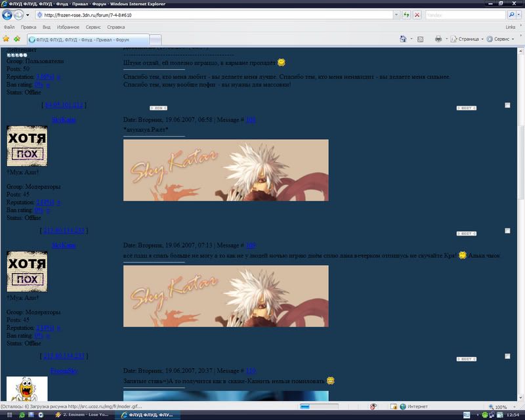Screen dimensions: 525x420
Task: Click the address bar URL field
Action: pos(215,15)
